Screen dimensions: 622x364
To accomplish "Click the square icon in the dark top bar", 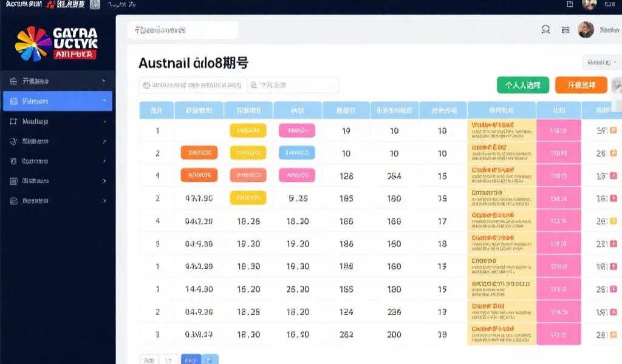I will [x=570, y=4].
